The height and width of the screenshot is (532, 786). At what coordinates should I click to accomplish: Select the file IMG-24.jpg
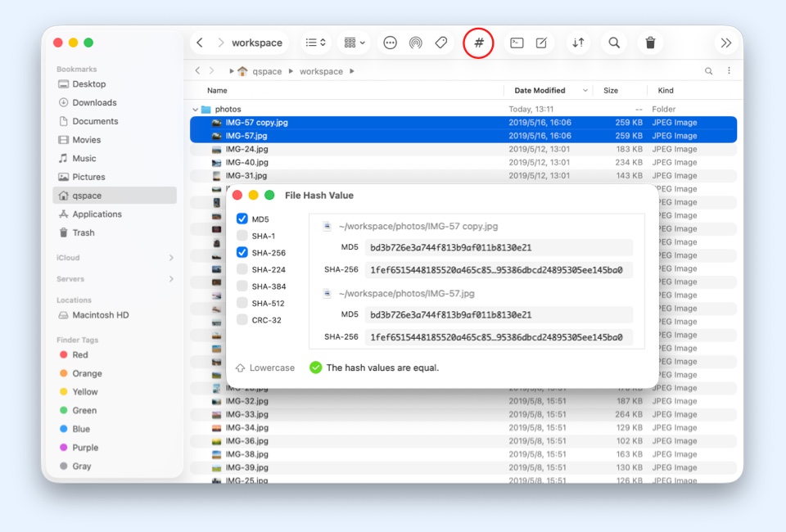pyautogui.click(x=246, y=149)
